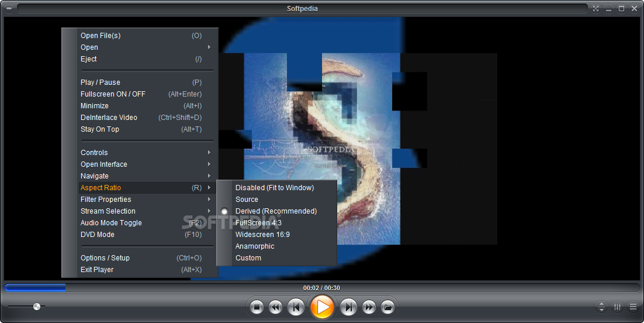
Task: Select Derived (Recommended) aspect ratio
Action: coord(276,211)
